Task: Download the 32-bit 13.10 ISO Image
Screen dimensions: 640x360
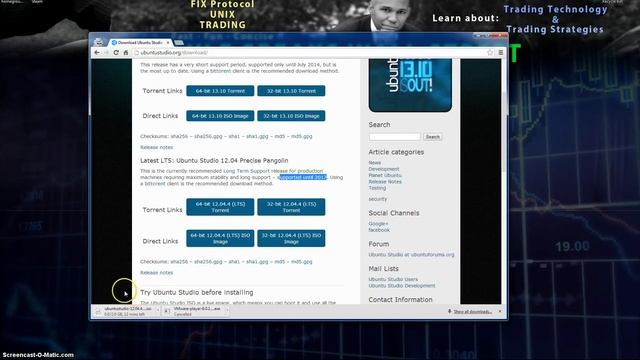Action: 291,116
